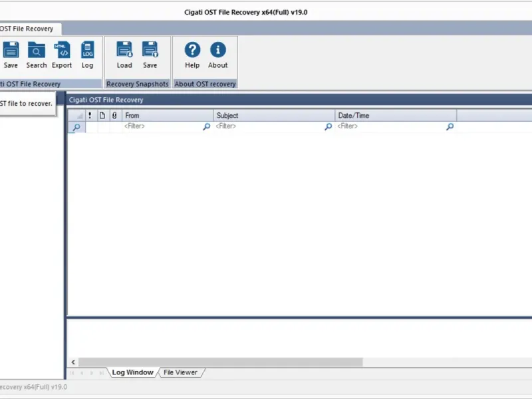532x399 pixels.
Task: Sort by the From column header
Action: 168,115
